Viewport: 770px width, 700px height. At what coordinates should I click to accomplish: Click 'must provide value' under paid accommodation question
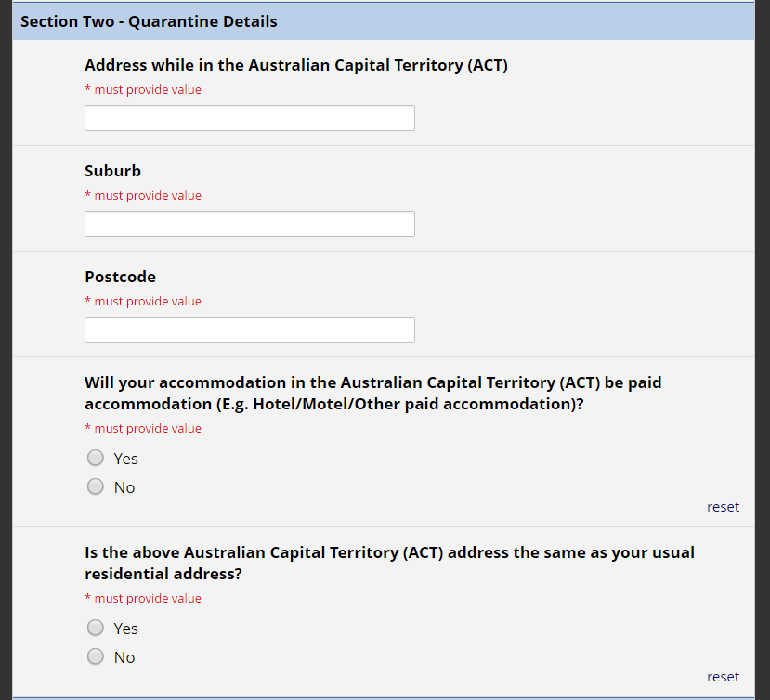point(143,429)
